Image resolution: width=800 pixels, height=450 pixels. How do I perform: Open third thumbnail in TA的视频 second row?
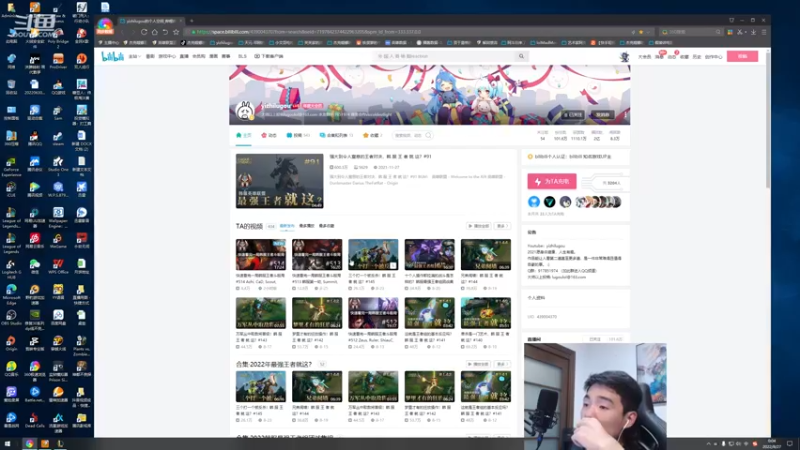tap(373, 313)
